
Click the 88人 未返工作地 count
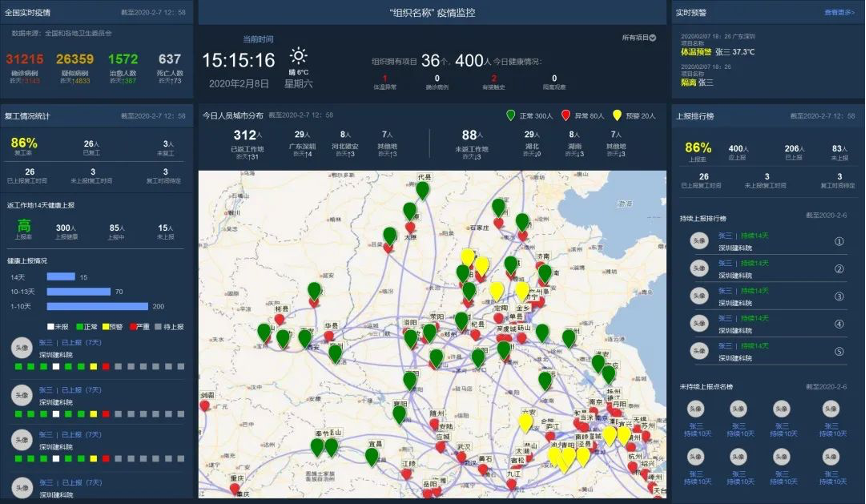click(472, 135)
